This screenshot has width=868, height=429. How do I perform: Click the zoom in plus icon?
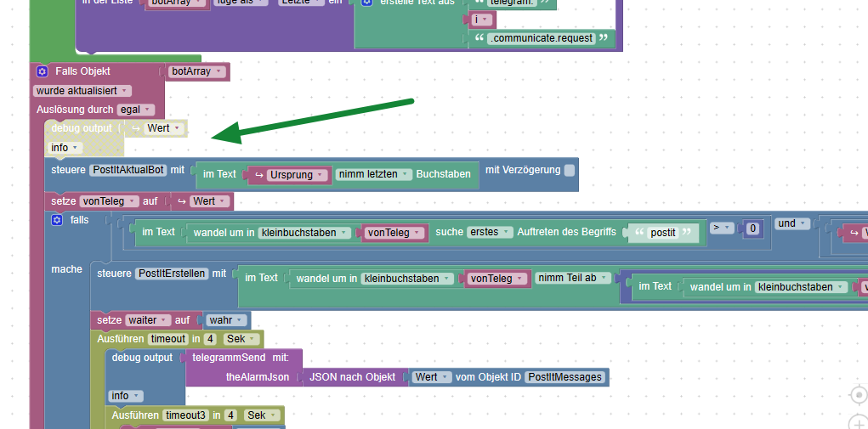859,425
